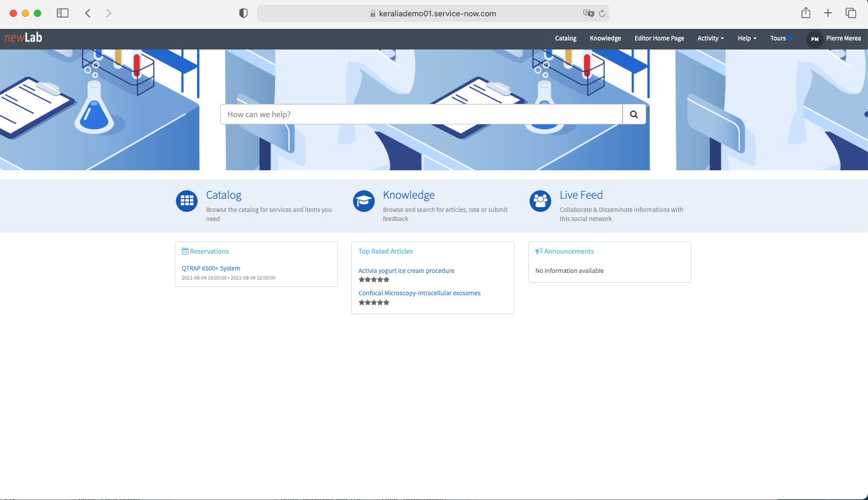Open QTRAP 6500+ System reservation
This screenshot has height=500, width=868.
click(211, 268)
